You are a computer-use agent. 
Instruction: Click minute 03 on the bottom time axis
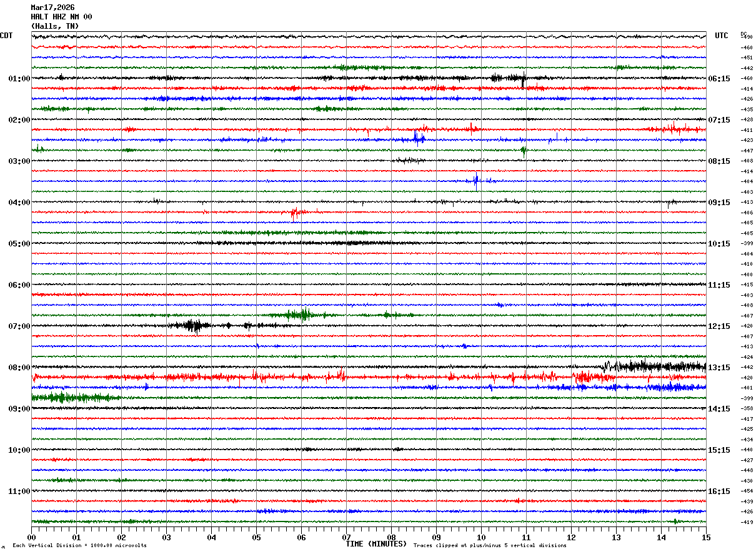166,536
